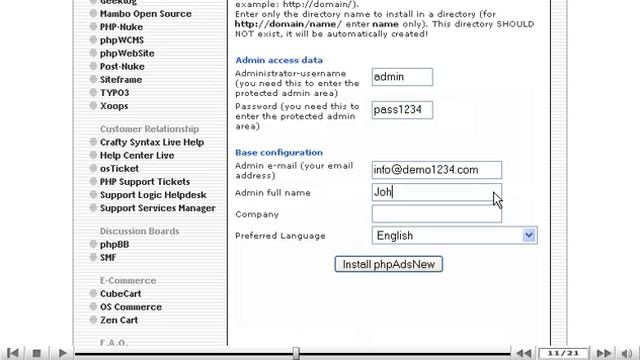Click bullet icon beside CubeCart

tap(93, 293)
